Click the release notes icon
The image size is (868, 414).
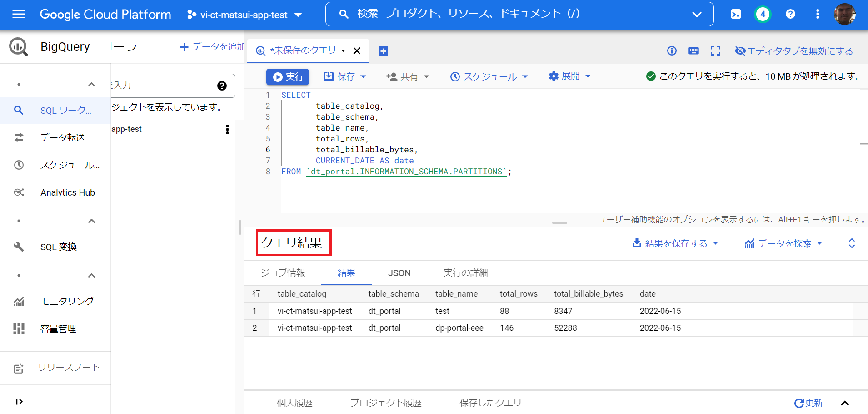point(19,369)
